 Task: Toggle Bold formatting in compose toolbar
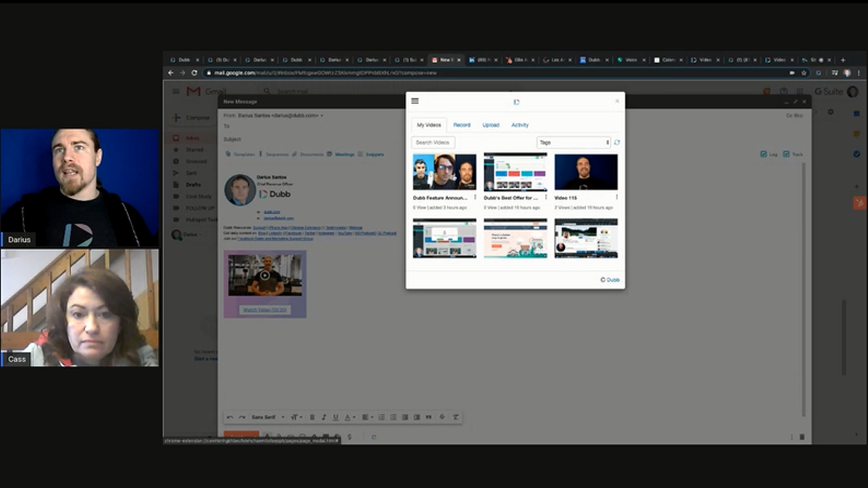[312, 418]
